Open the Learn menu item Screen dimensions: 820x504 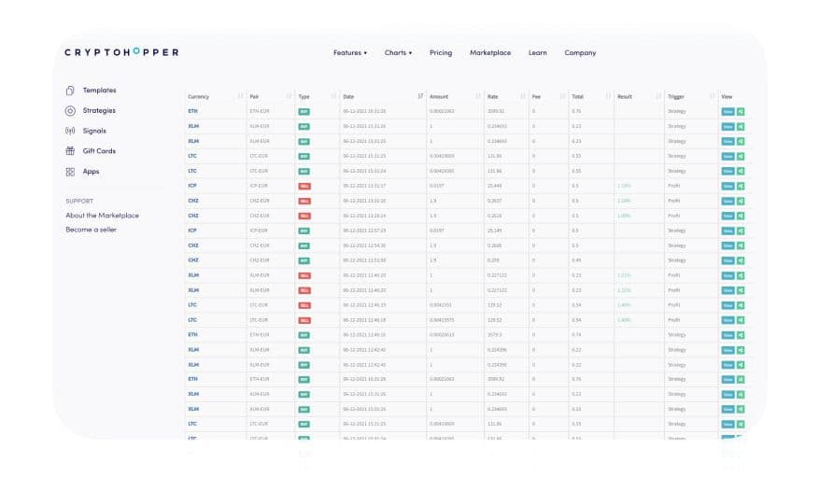click(x=537, y=53)
